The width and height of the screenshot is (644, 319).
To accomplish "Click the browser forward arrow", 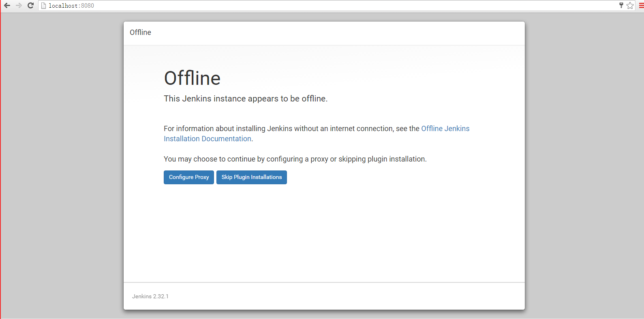I will [19, 6].
